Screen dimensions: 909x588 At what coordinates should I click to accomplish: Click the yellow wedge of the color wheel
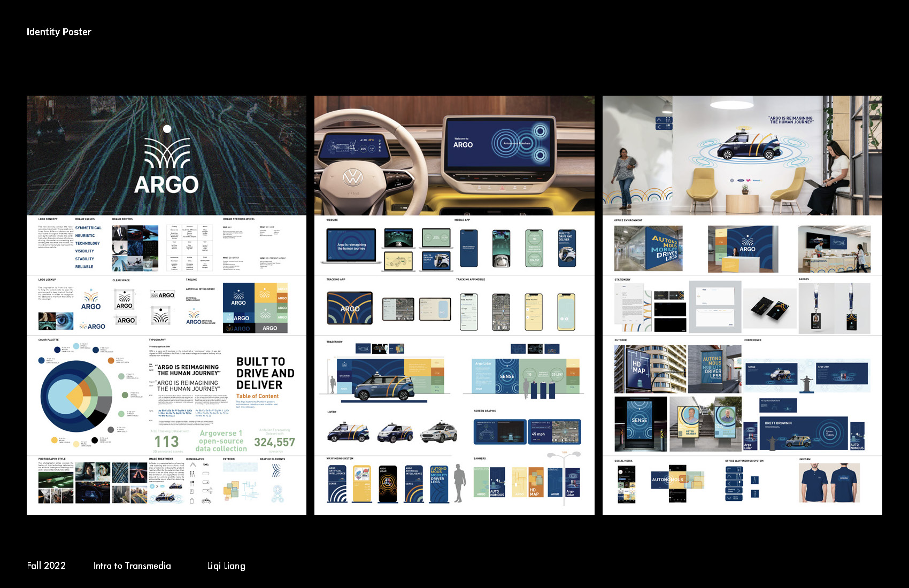(74, 397)
